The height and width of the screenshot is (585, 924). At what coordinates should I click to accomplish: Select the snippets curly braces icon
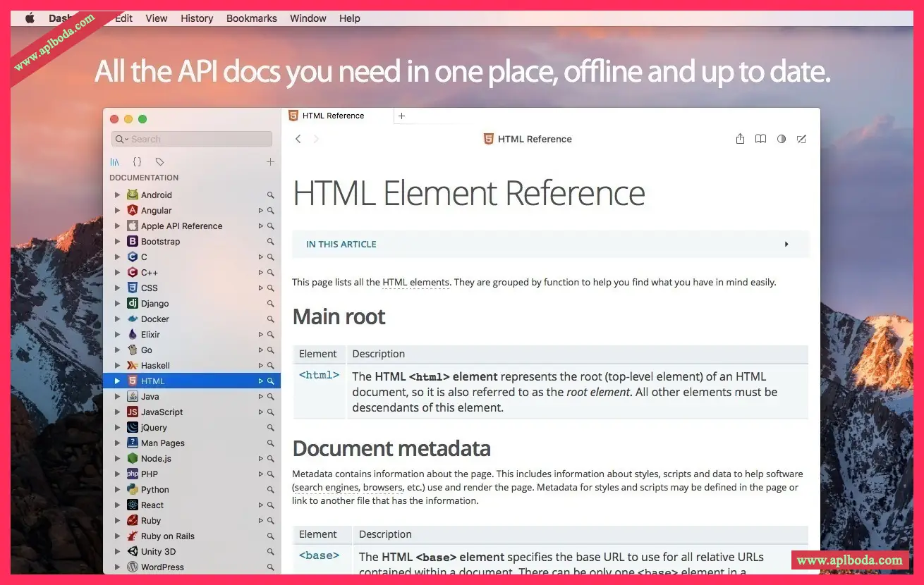(x=137, y=162)
